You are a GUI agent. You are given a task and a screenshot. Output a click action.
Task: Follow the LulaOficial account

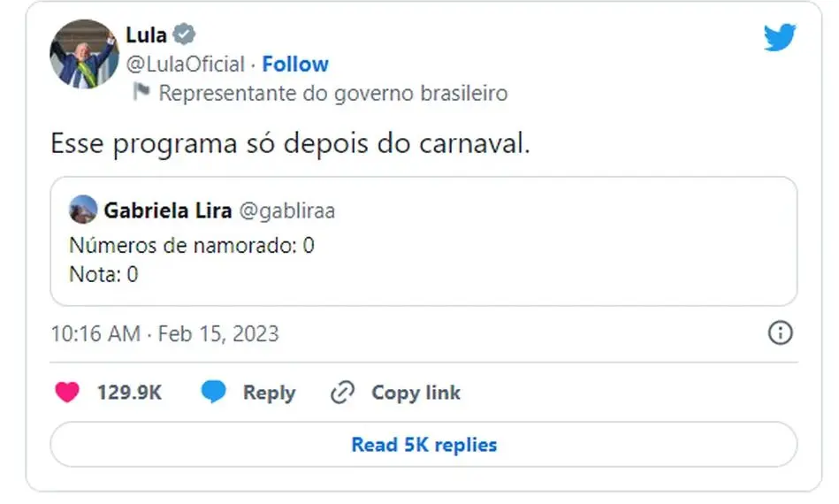pyautogui.click(x=295, y=65)
